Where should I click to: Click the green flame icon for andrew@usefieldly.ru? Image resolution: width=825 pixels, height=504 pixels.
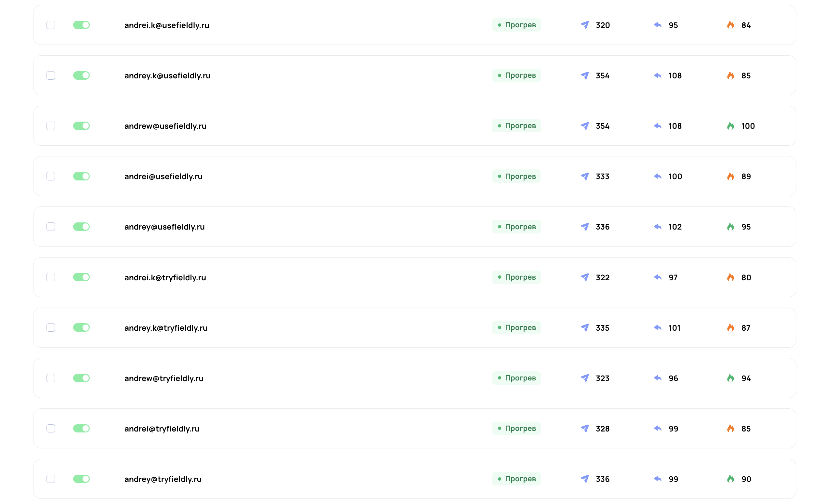(x=730, y=126)
